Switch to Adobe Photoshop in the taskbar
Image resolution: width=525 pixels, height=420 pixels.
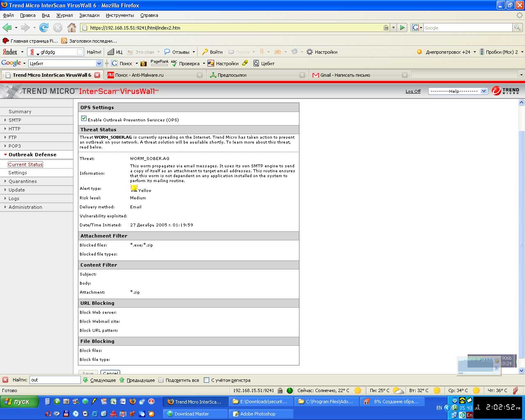click(261, 414)
